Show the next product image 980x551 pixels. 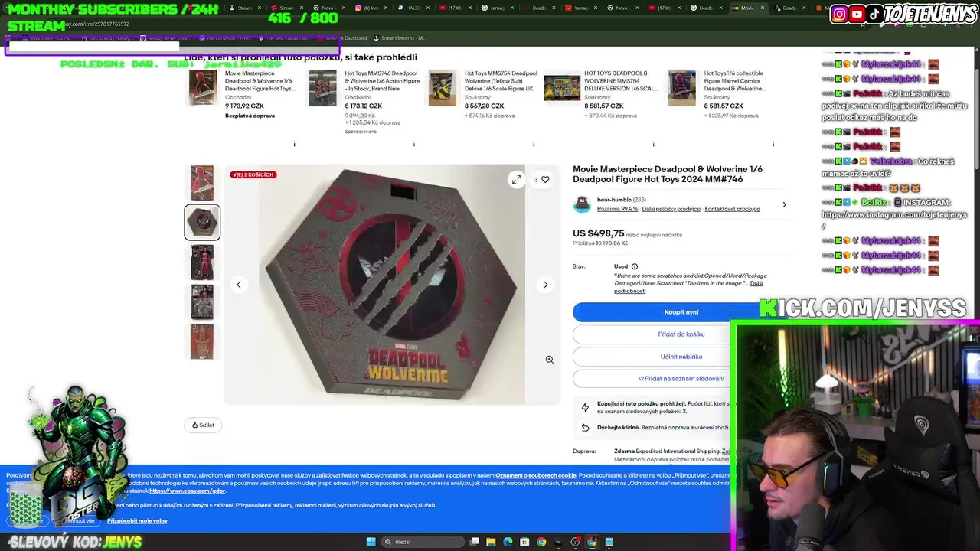545,285
